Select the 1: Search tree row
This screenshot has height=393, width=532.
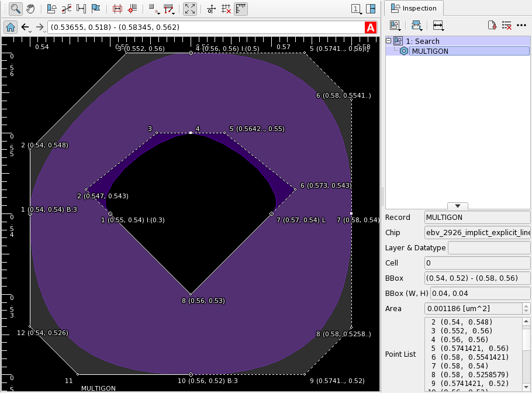point(458,41)
